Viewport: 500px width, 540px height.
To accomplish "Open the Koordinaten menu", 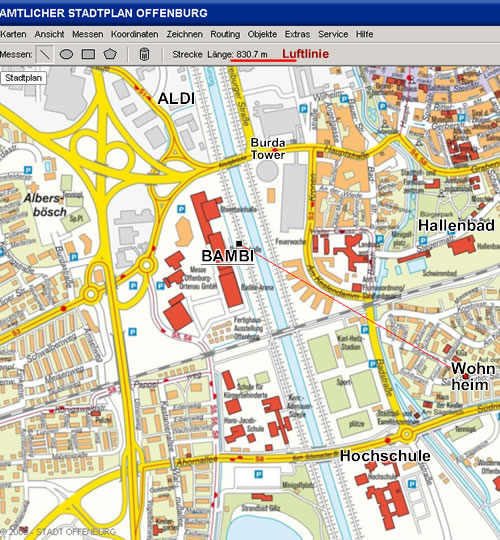I will (135, 34).
